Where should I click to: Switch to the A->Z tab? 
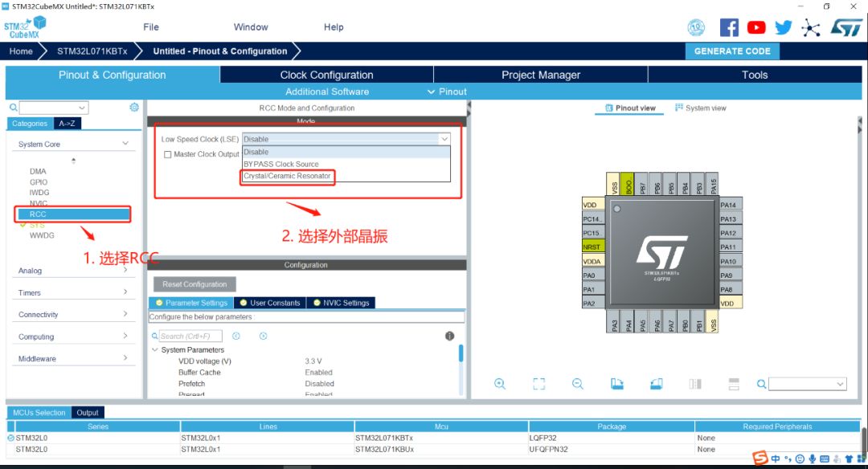[x=67, y=124]
